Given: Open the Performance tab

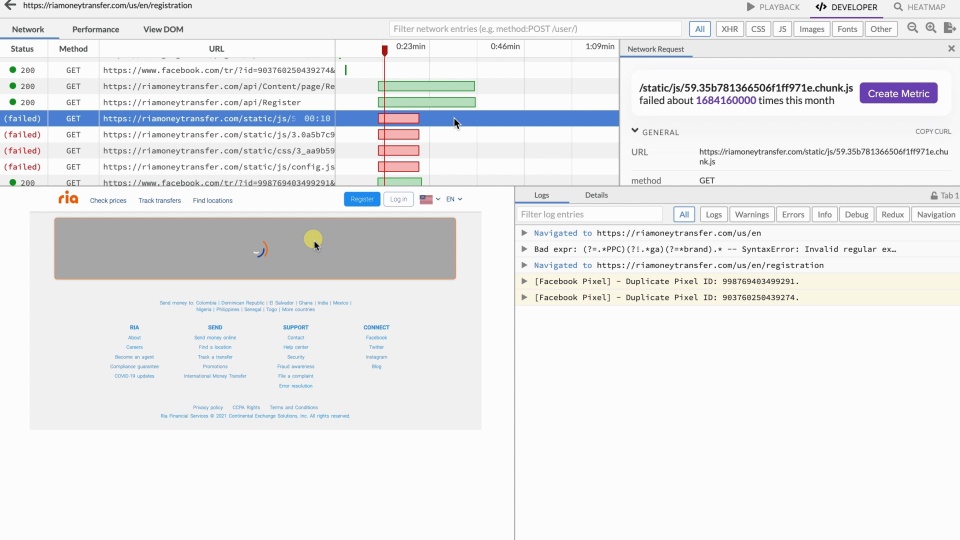Looking at the screenshot, I should click(x=96, y=29).
